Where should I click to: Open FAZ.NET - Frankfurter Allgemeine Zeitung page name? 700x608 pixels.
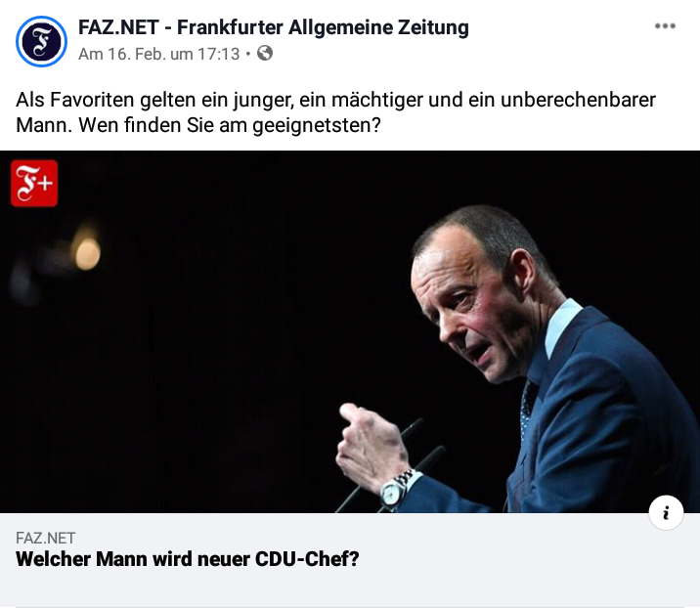tap(273, 27)
